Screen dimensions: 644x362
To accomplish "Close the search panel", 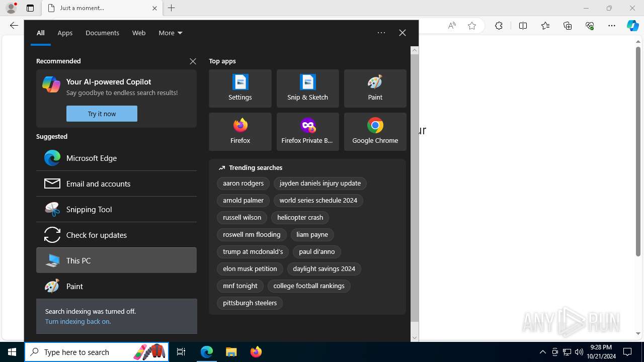I will click(403, 33).
